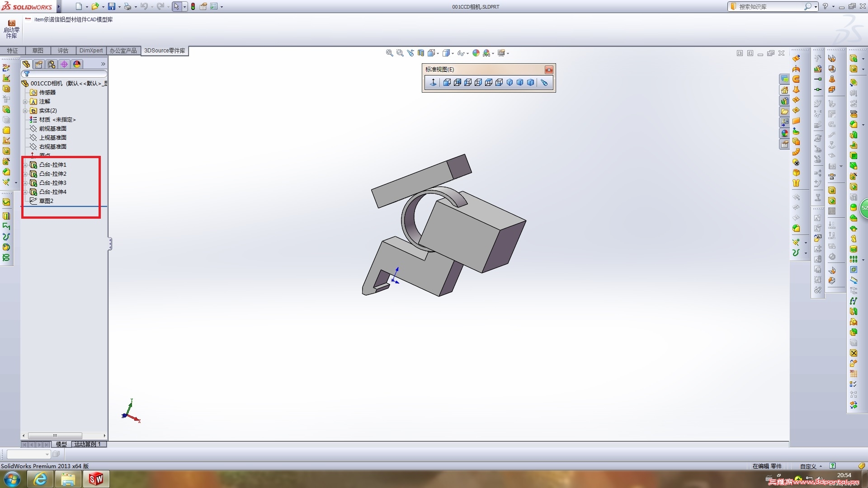Open the PropertyManager tab icon
Image resolution: width=868 pixels, height=488 pixels.
pos(39,64)
